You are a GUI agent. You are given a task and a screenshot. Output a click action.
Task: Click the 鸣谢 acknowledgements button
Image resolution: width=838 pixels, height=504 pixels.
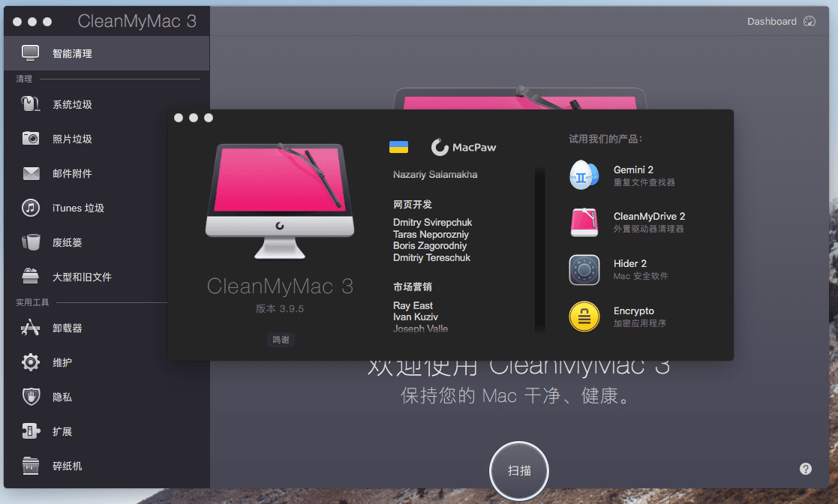(x=281, y=340)
